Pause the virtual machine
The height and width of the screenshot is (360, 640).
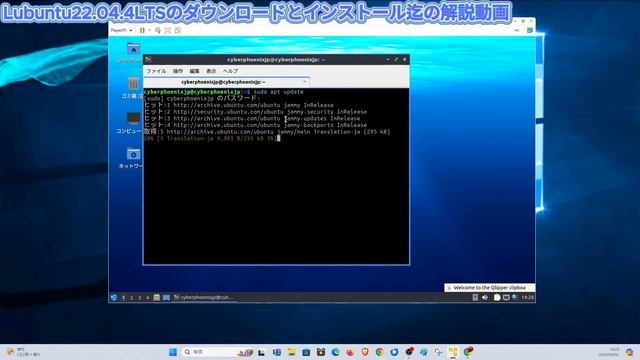(x=142, y=30)
